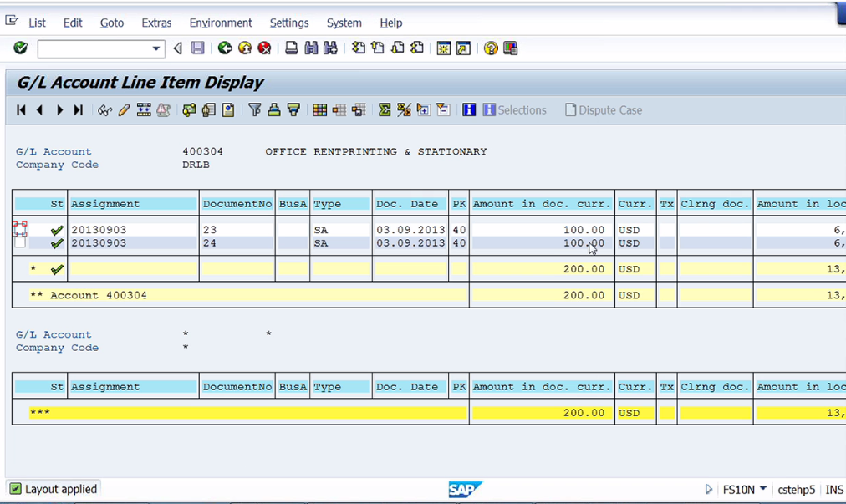Click the Find Next binoculars icon

pyautogui.click(x=330, y=48)
